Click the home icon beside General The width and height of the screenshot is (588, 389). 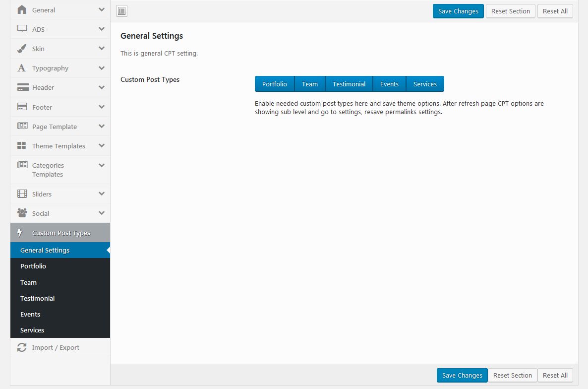22,10
